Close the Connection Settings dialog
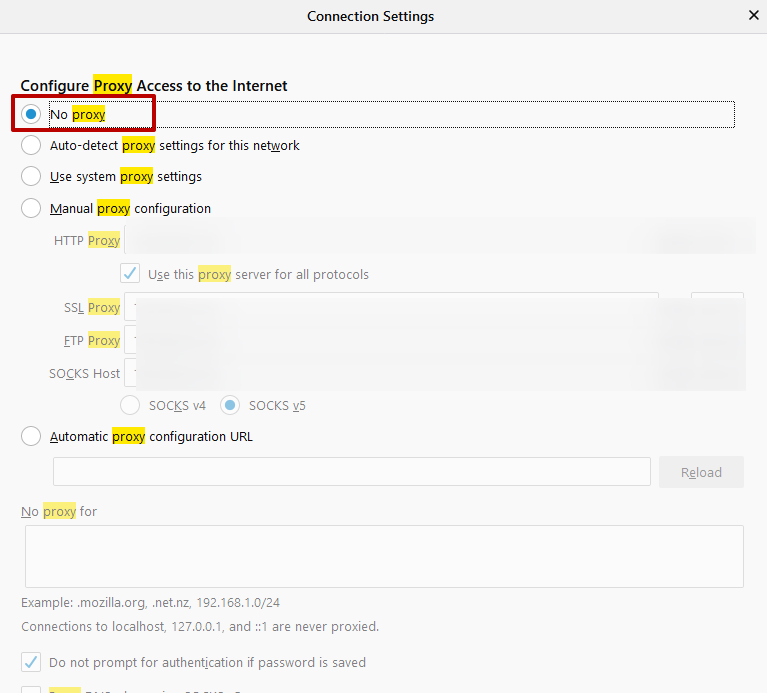 point(753,15)
